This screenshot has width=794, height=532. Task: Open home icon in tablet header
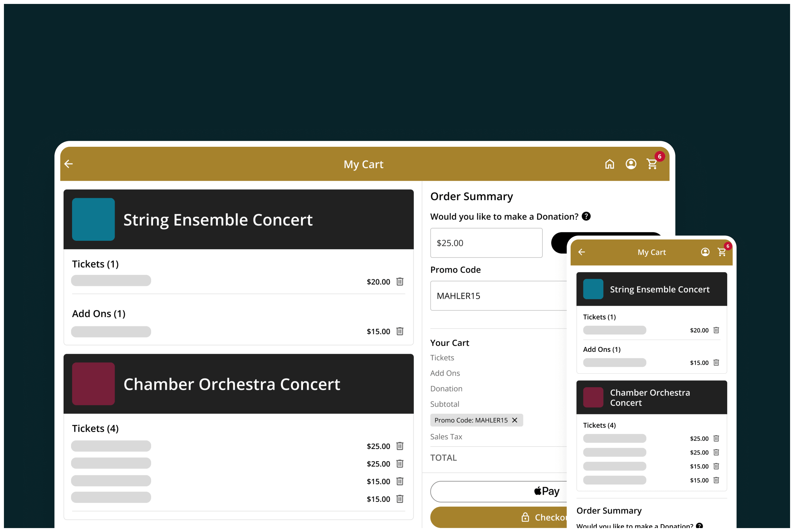tap(609, 164)
